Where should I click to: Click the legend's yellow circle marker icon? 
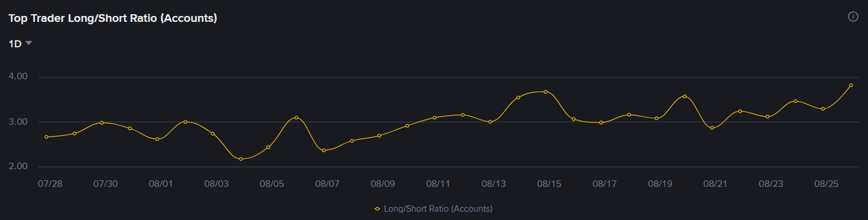(377, 209)
